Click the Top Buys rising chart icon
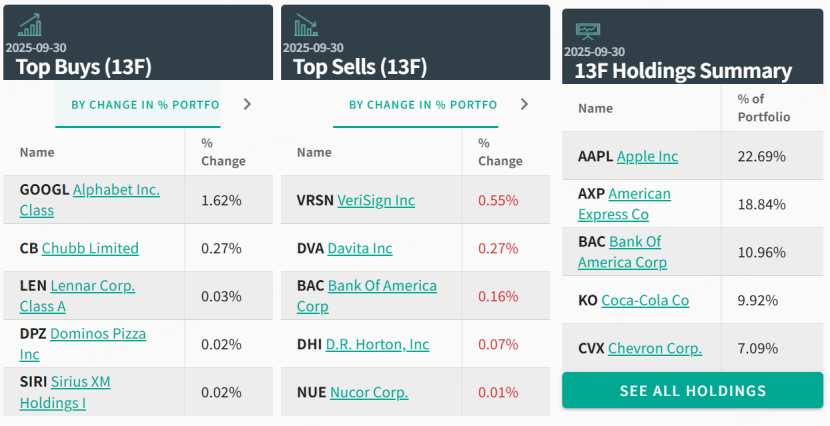The image size is (830, 426). click(30, 24)
